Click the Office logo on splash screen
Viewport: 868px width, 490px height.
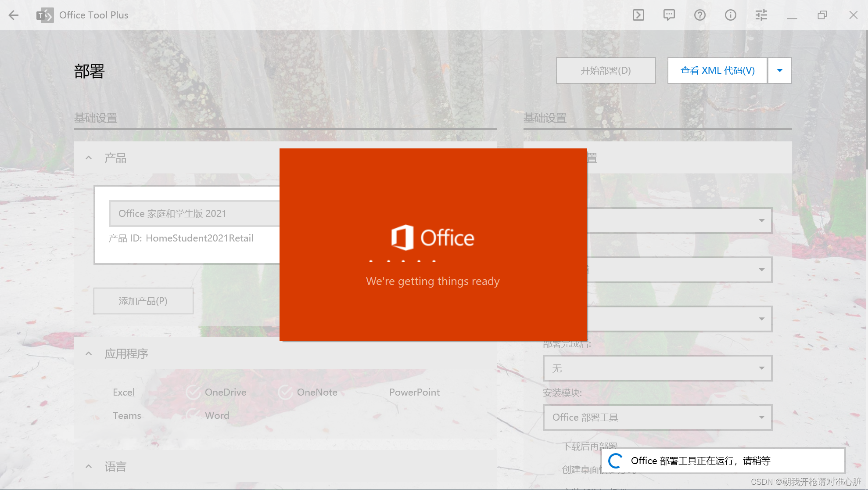pos(402,238)
